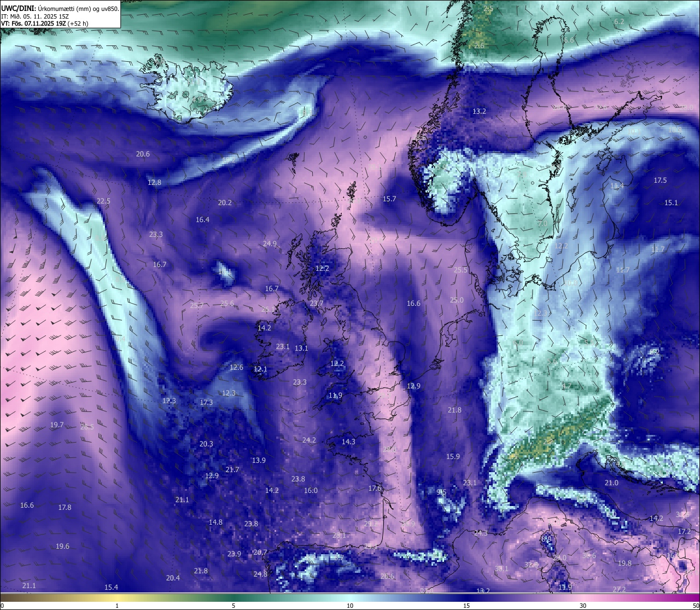Click the map value "19.6"
The image size is (700, 610).
pyautogui.click(x=62, y=546)
